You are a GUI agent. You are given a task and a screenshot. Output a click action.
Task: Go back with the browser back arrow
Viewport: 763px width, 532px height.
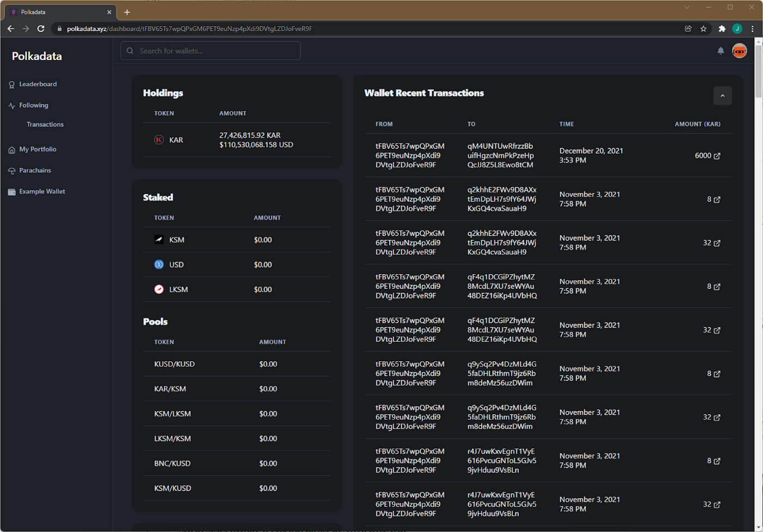click(x=10, y=28)
